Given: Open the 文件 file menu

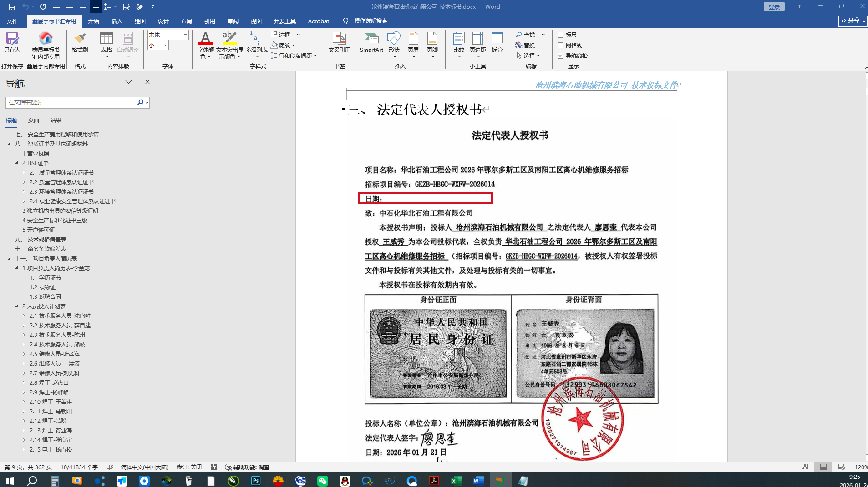Looking at the screenshot, I should point(12,21).
